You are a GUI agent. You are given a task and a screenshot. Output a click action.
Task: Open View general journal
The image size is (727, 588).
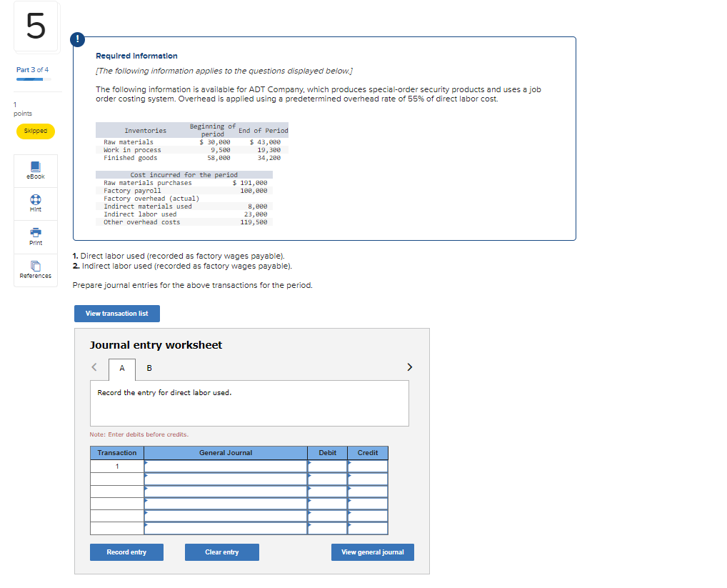pos(373,552)
